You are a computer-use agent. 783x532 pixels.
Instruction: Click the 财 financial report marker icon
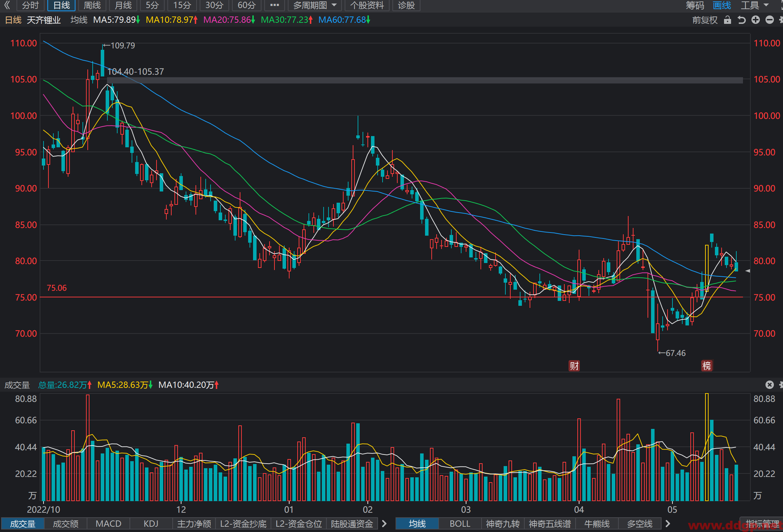tap(574, 366)
